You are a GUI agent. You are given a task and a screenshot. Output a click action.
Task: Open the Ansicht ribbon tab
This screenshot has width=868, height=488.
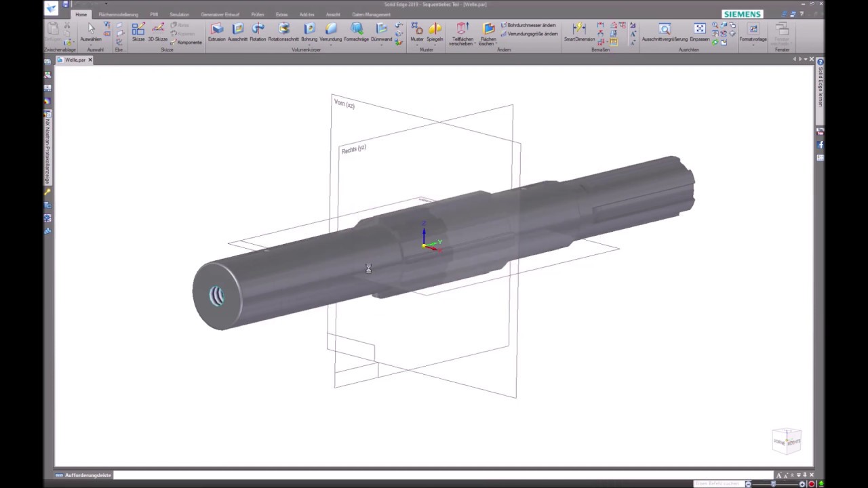click(x=333, y=14)
